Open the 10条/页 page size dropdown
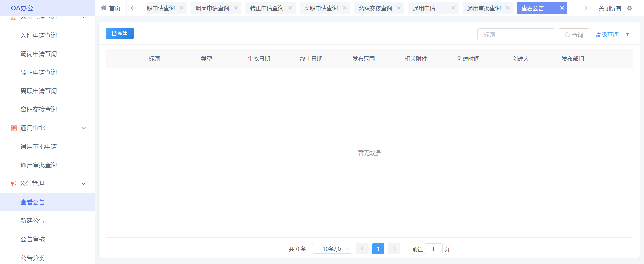This screenshot has width=644, height=264. coord(332,249)
